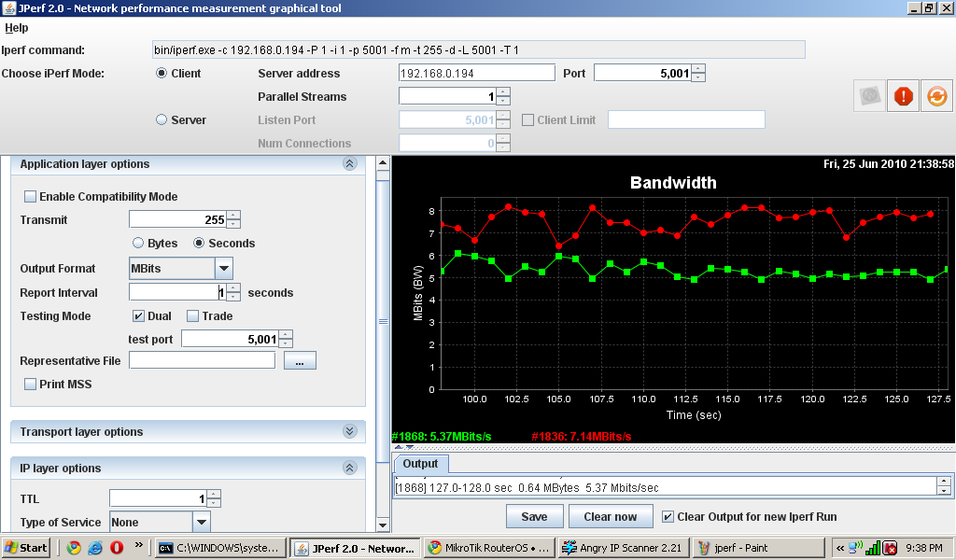This screenshot has height=560, width=956.
Task: Toggle Clear Output for new Iperf Run
Action: pyautogui.click(x=668, y=516)
